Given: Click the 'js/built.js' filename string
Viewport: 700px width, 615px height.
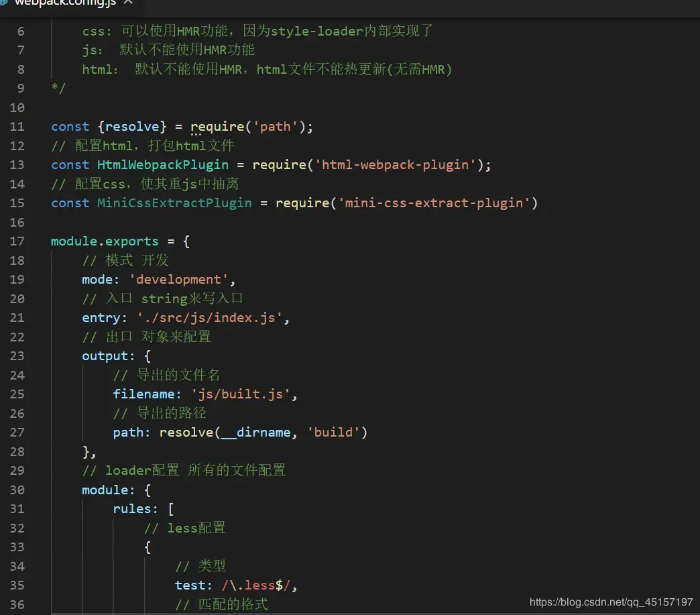Looking at the screenshot, I should click(241, 394).
